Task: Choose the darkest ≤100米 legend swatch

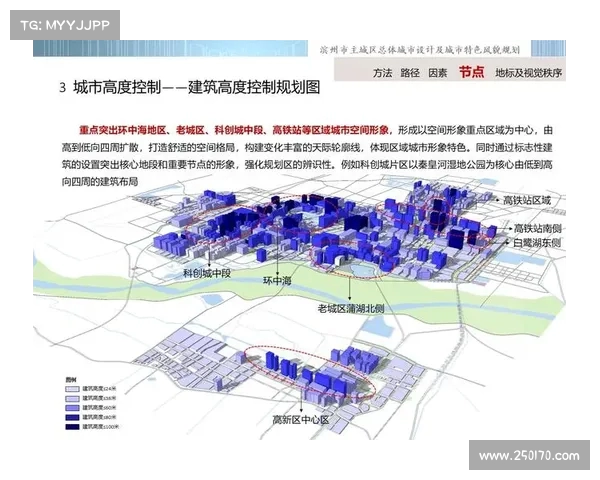Action: click(74, 427)
